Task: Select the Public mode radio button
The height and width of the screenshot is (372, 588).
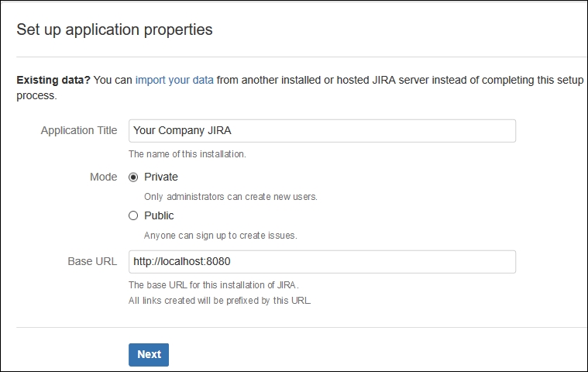Action: point(133,215)
